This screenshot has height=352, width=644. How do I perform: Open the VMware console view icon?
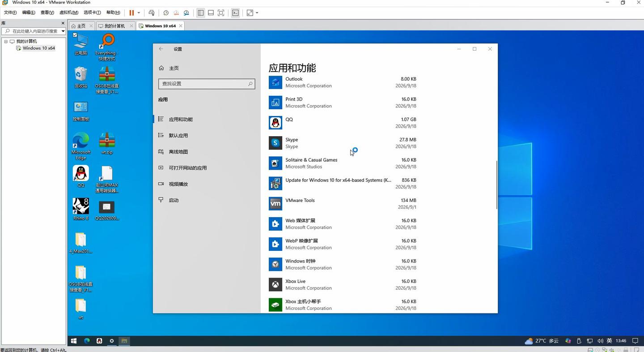236,13
